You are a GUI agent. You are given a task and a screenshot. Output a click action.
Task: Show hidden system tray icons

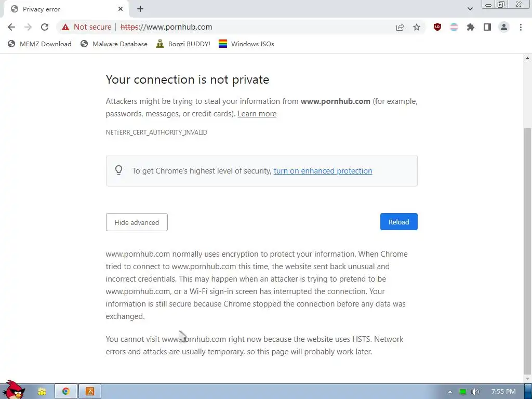(x=450, y=391)
